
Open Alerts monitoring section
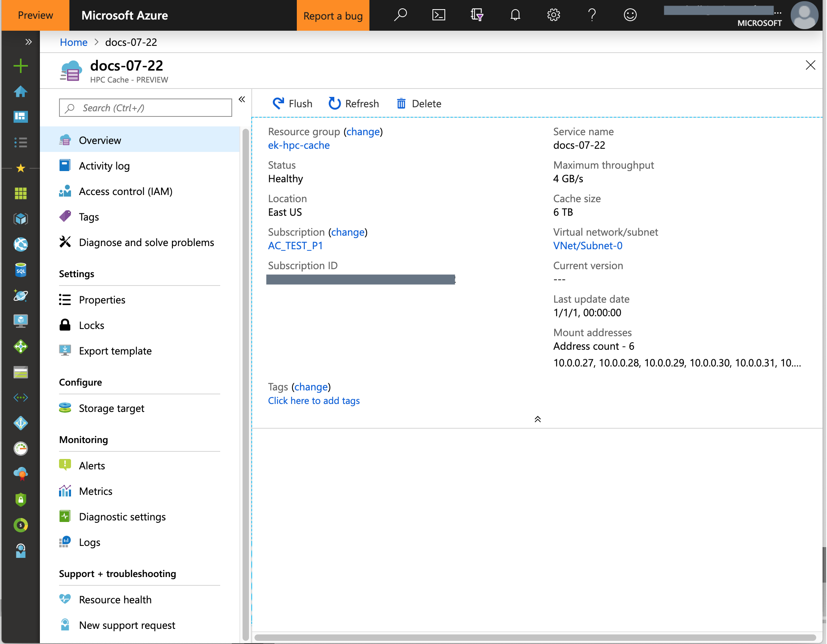click(x=92, y=465)
